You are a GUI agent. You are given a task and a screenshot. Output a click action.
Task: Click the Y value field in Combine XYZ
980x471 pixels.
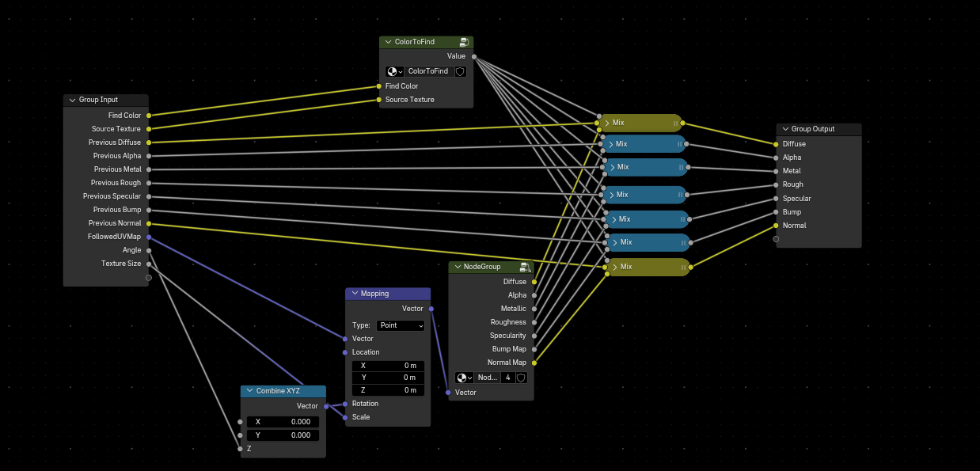[283, 435]
